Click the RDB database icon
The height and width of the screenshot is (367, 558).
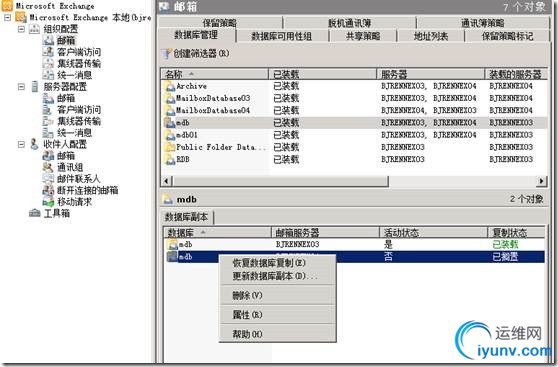click(x=170, y=159)
